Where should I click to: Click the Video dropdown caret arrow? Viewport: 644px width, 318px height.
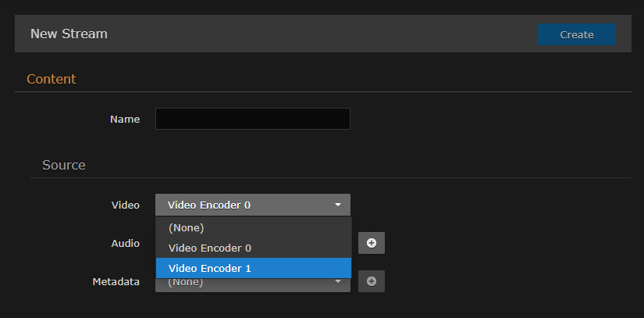(338, 205)
